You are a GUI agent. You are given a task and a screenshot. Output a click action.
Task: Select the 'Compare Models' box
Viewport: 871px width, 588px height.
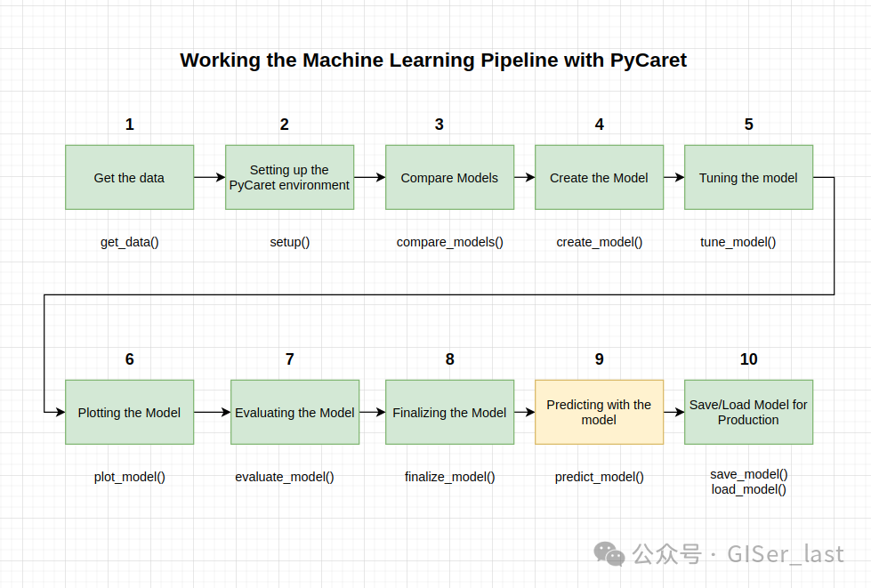point(449,177)
